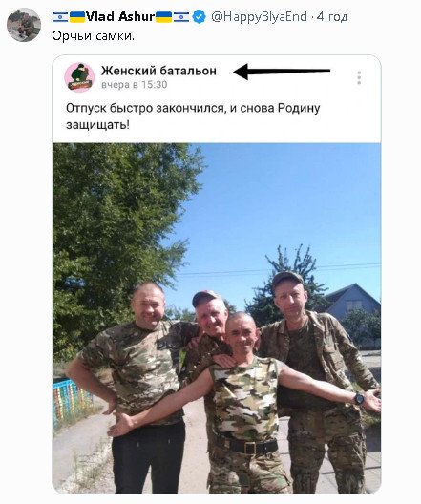Click the Vlad Ashur display name
Viewport: 421px width, 504px height.
coord(120,17)
